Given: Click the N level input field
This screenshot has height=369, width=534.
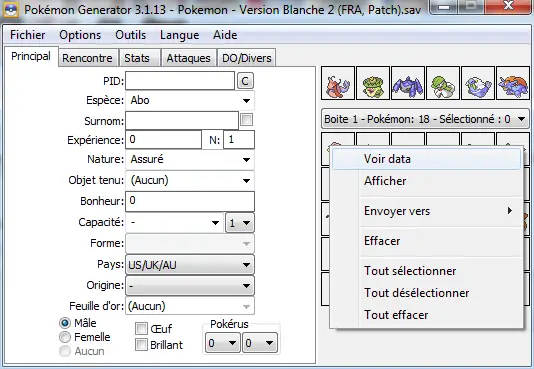Looking at the screenshot, I should pos(239,140).
